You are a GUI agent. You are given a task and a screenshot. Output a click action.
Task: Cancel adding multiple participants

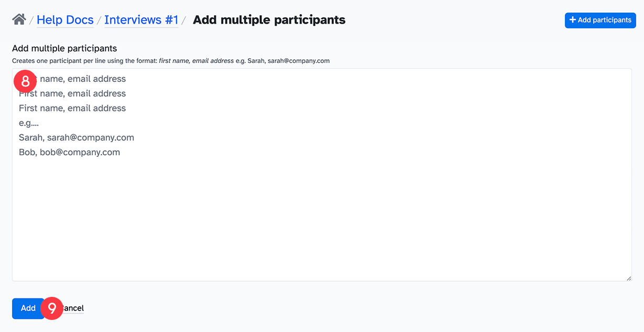(73, 308)
